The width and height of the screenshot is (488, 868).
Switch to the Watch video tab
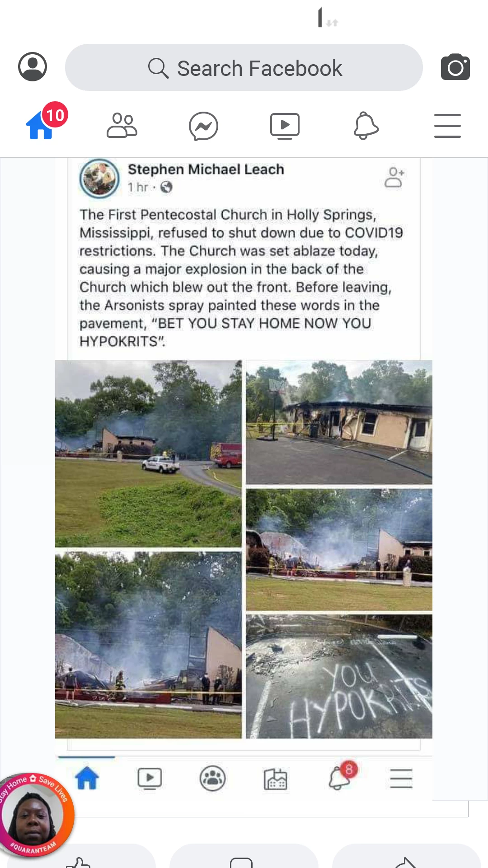pyautogui.click(x=285, y=126)
